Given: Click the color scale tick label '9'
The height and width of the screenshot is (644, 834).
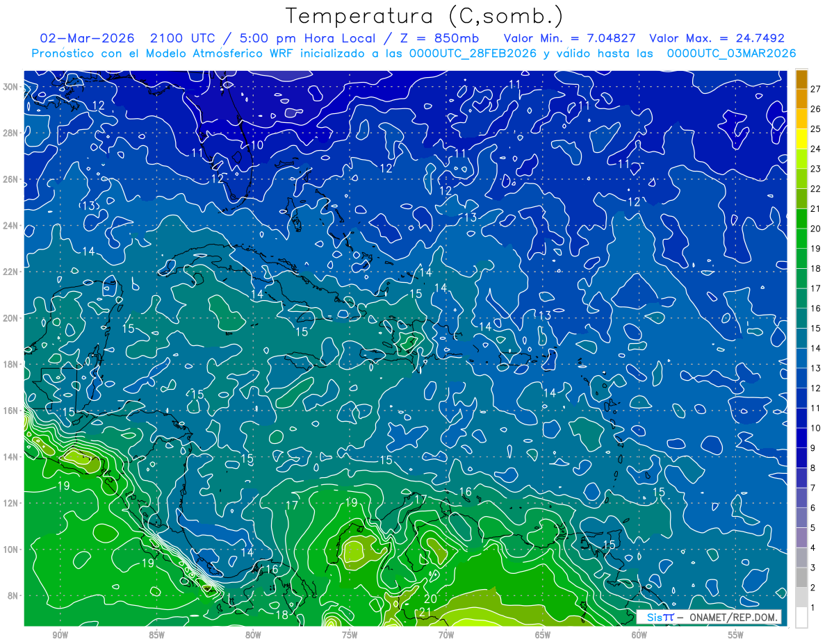Looking at the screenshot, I should pyautogui.click(x=813, y=448).
